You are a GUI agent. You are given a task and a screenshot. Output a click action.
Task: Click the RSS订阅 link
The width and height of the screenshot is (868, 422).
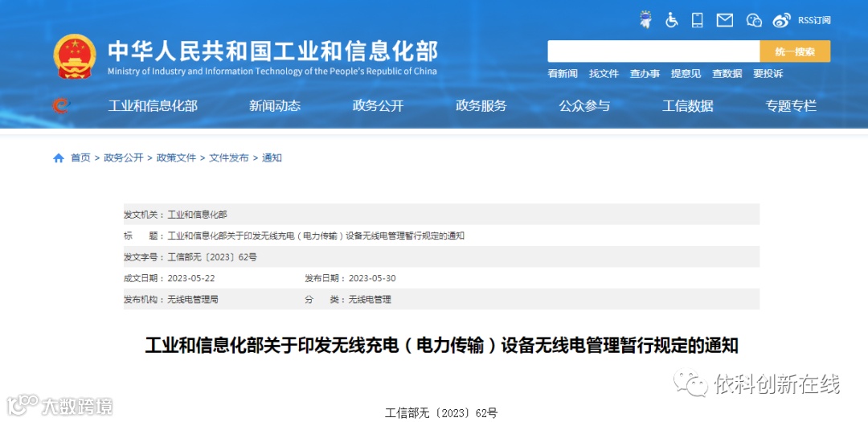[814, 20]
